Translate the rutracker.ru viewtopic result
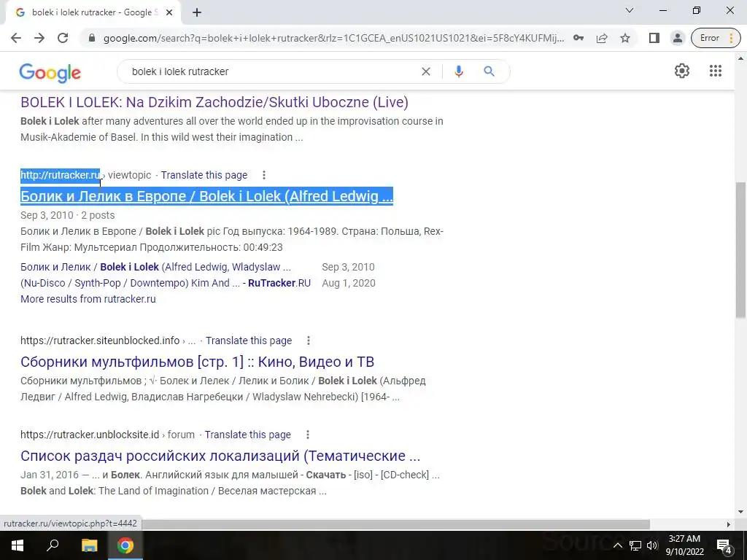This screenshot has width=747, height=560. click(x=204, y=175)
